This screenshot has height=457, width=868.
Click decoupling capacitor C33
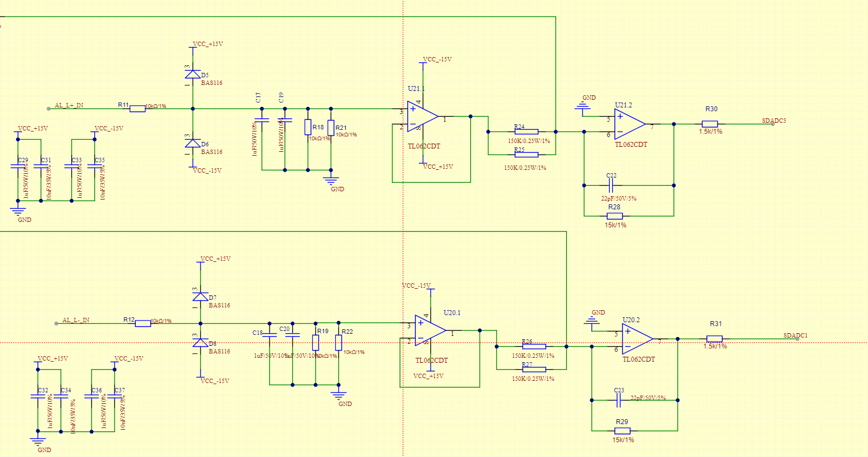coord(72,165)
